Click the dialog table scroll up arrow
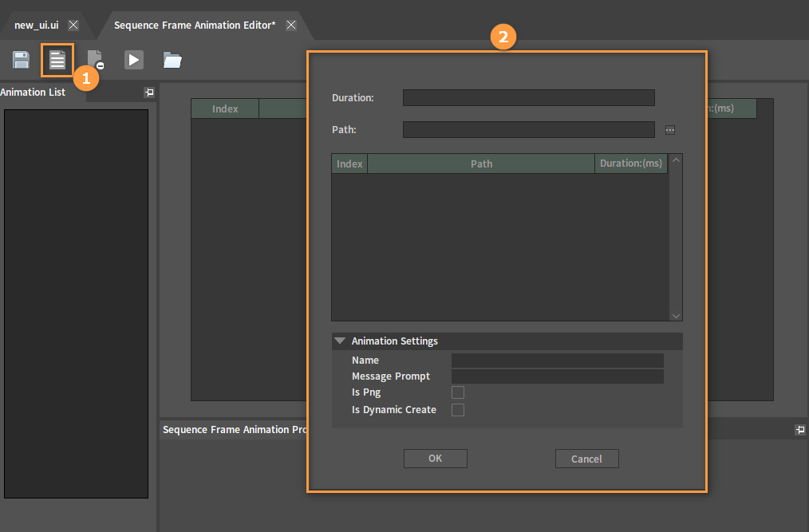This screenshot has height=532, width=809. 676,160
